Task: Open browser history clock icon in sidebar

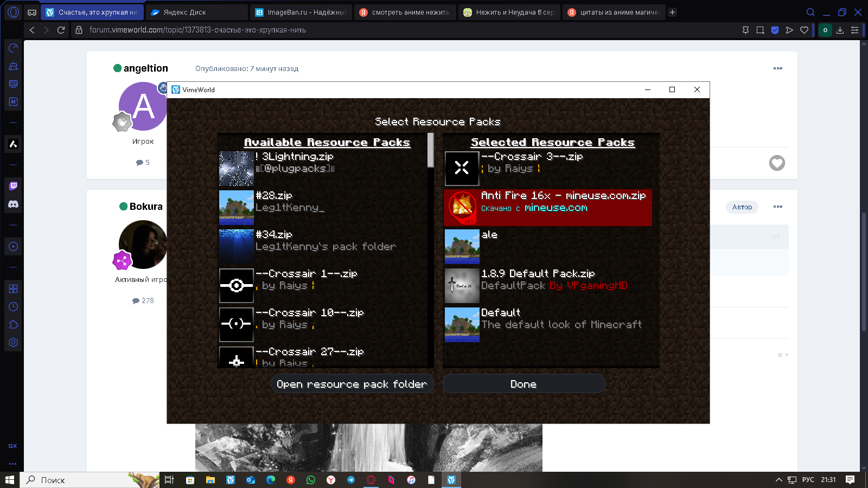Action: point(13,306)
